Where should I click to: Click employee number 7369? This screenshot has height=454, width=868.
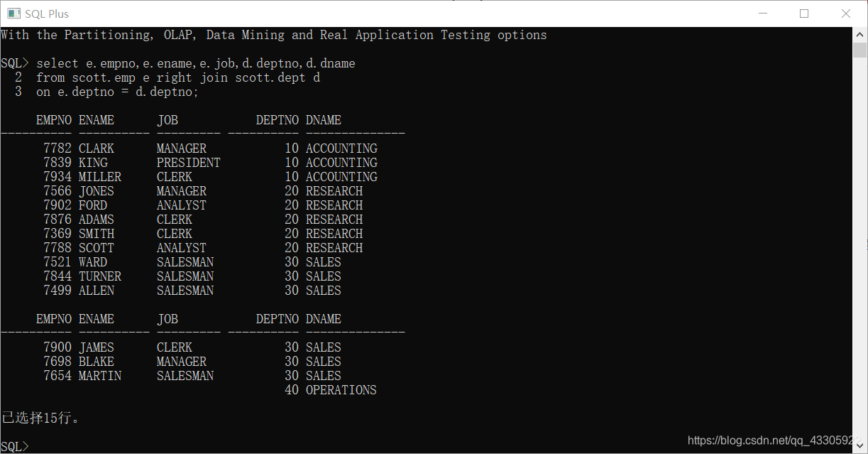(x=57, y=234)
